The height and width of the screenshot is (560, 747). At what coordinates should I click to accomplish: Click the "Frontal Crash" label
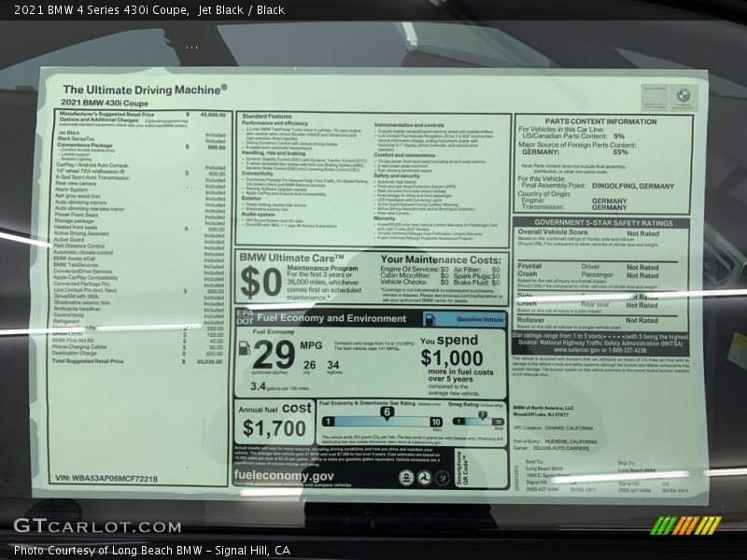529,270
